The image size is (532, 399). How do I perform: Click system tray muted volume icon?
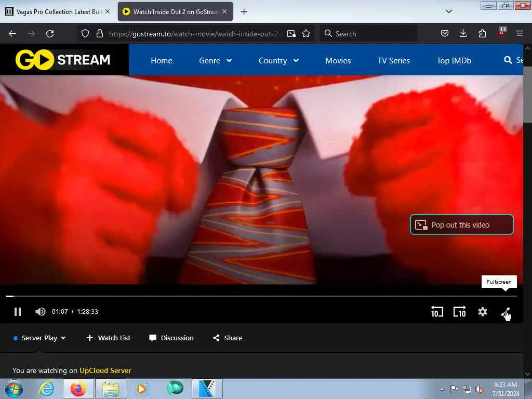click(x=480, y=390)
